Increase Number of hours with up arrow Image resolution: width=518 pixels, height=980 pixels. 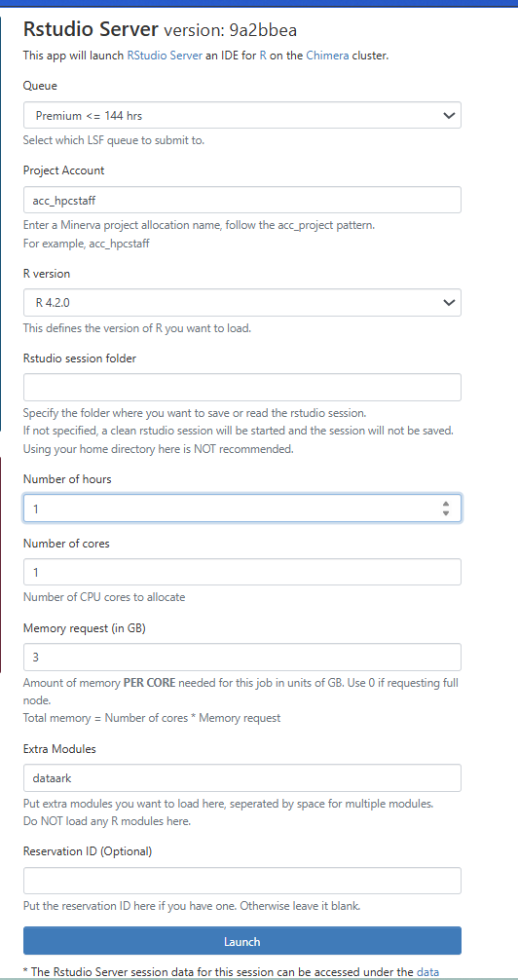[446, 504]
